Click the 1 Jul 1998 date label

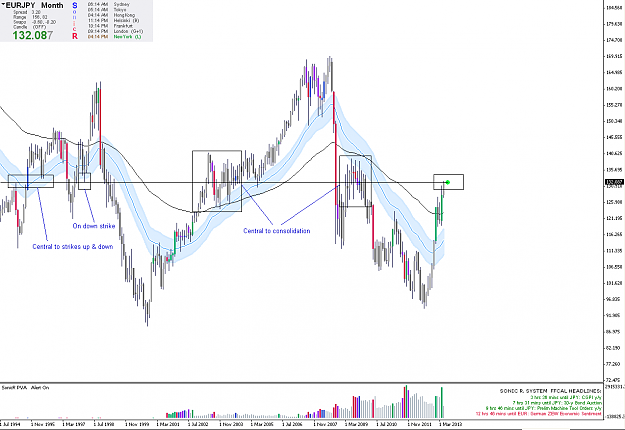click(x=104, y=424)
